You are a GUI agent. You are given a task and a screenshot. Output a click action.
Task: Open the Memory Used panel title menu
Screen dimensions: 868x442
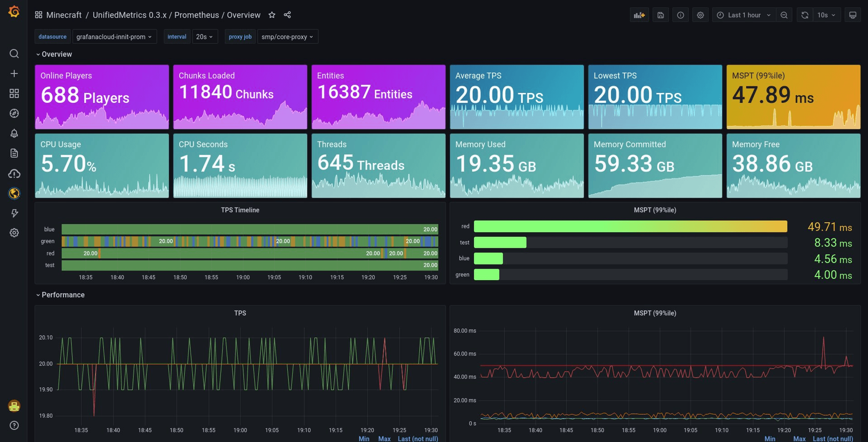(480, 144)
